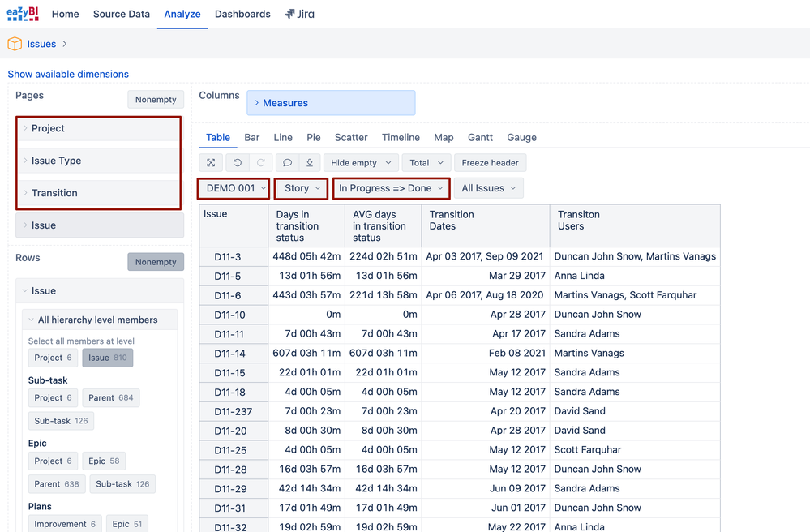Image resolution: width=810 pixels, height=532 pixels.
Task: Click the undo arrow icon
Action: click(x=238, y=163)
